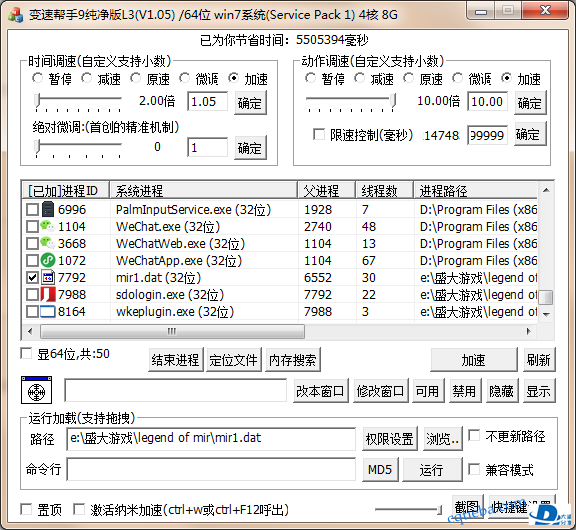This screenshot has height=530, width=576.
Task: Enable the 不更新路径 checkbox
Action: click(474, 436)
